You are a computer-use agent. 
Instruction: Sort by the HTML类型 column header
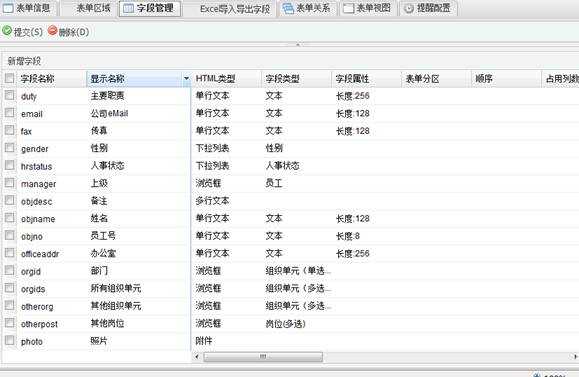(215, 79)
